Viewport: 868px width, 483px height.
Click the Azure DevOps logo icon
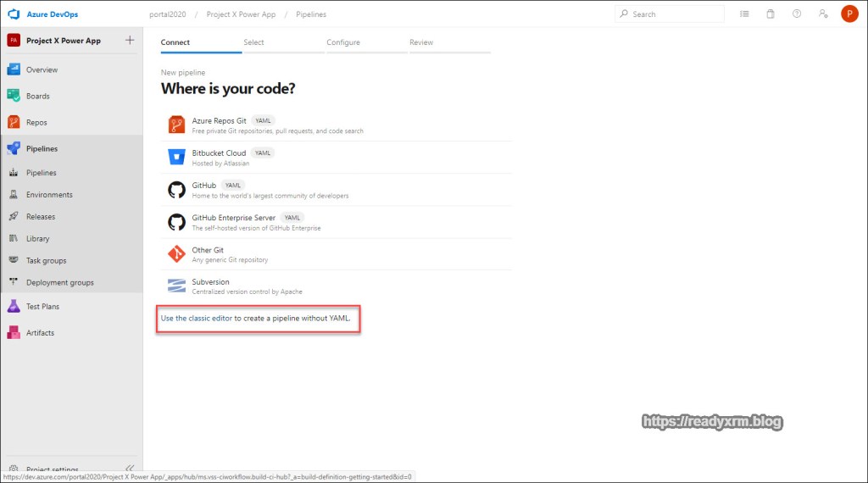coord(14,14)
